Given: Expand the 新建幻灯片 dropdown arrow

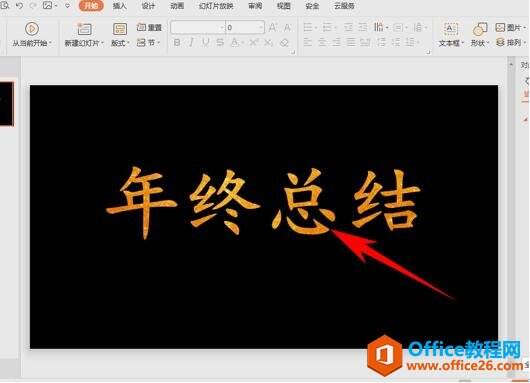Looking at the screenshot, I should [x=102, y=43].
